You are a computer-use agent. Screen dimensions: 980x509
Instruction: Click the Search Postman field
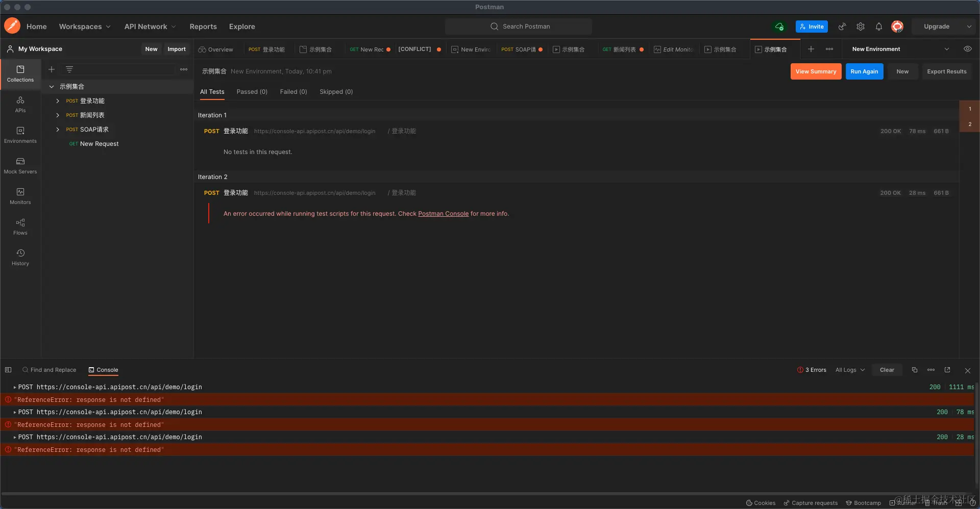(x=519, y=27)
